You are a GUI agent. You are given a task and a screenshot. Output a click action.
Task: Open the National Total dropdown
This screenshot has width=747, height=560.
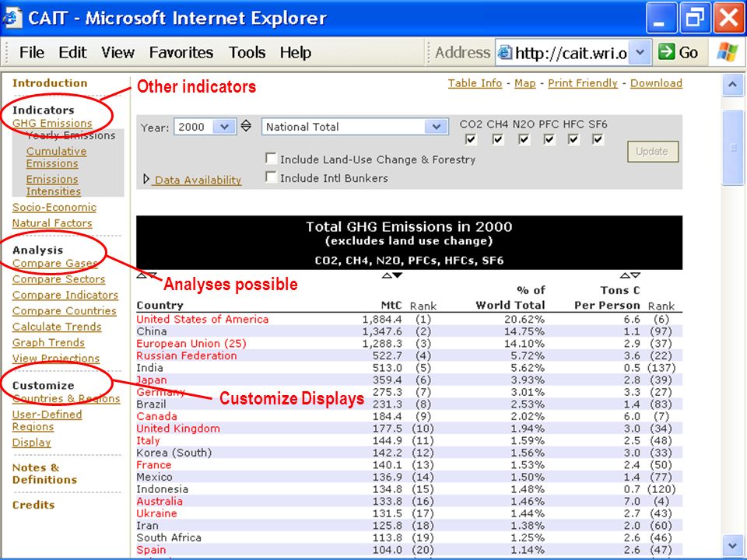click(x=355, y=127)
